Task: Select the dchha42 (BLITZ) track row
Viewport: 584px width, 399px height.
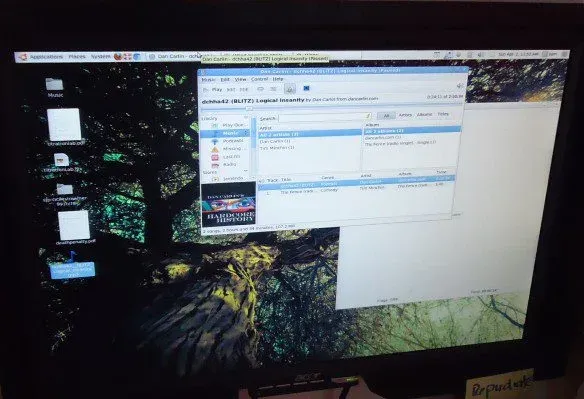Action: (356, 182)
